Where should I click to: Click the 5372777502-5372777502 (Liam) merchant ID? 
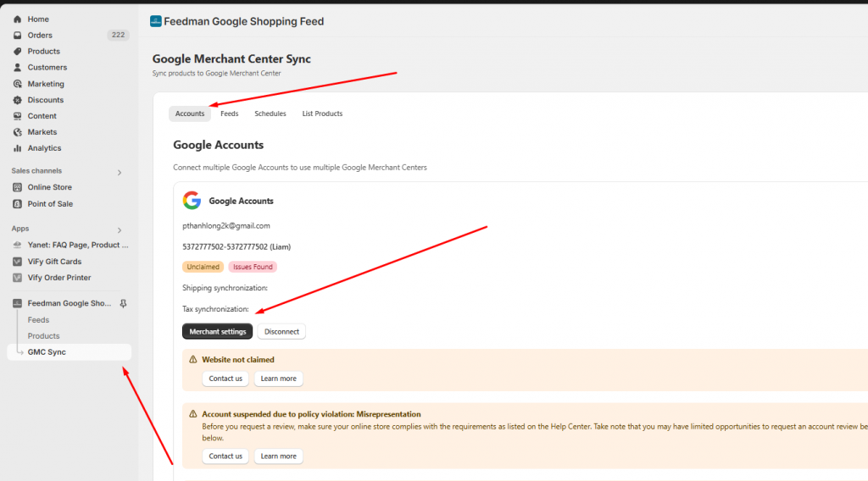pyautogui.click(x=236, y=247)
